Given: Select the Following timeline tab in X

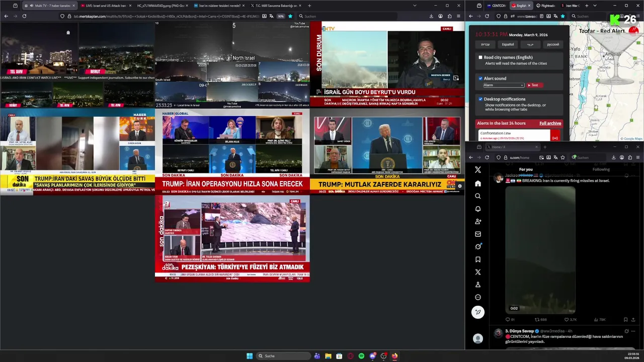Looking at the screenshot, I should point(601,169).
